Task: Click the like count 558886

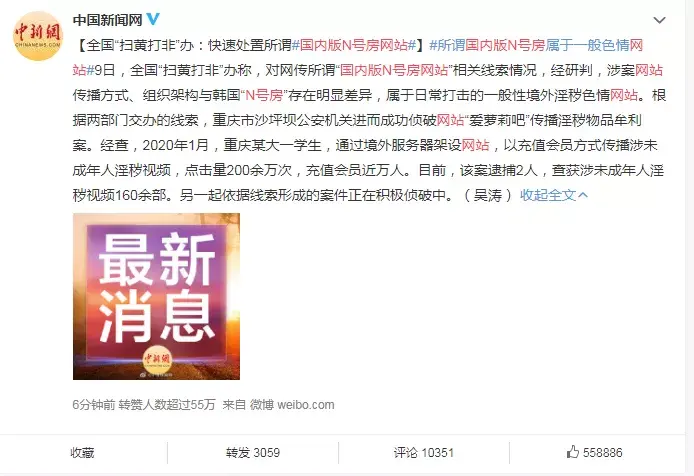Action: point(602,453)
